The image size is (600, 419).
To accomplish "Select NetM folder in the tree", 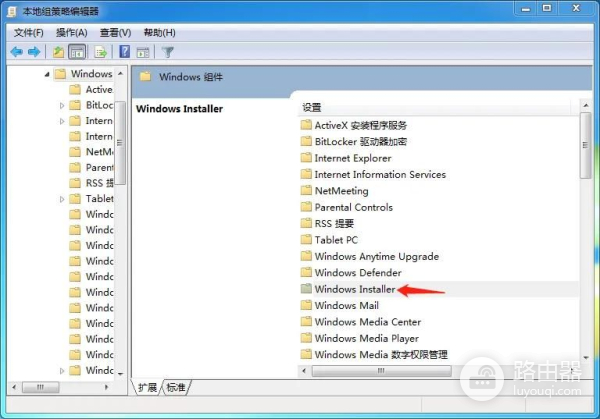I will click(x=91, y=152).
